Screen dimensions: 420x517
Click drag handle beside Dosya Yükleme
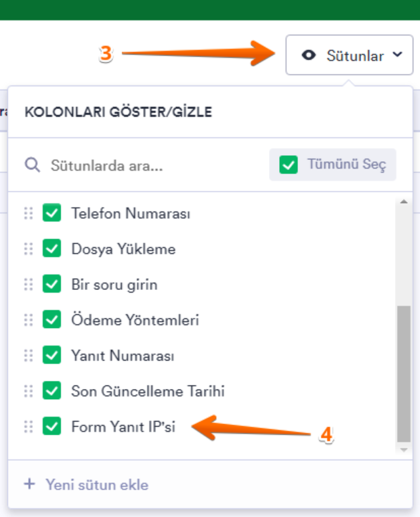[28, 249]
